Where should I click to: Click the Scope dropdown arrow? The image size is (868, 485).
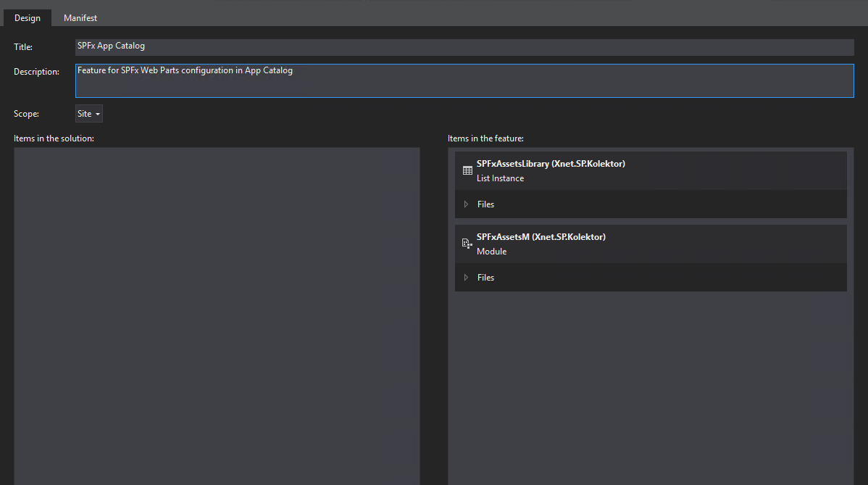click(x=98, y=115)
